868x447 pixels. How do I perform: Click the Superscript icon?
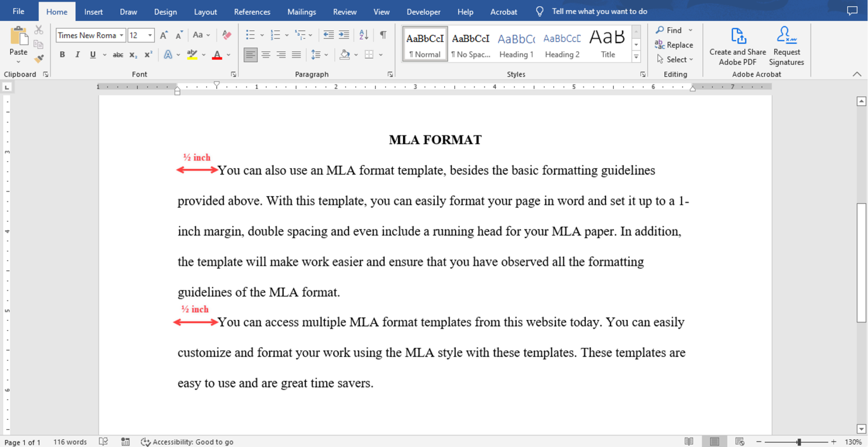149,55
